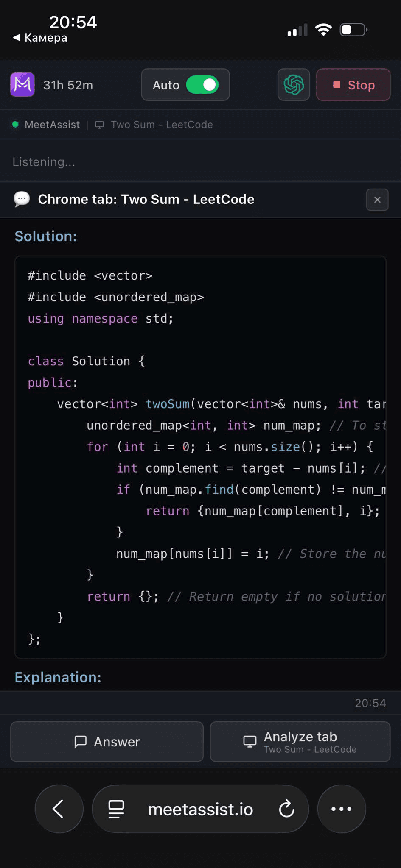The image size is (401, 868).
Task: Open the MeetAssist app logo
Action: [x=22, y=84]
